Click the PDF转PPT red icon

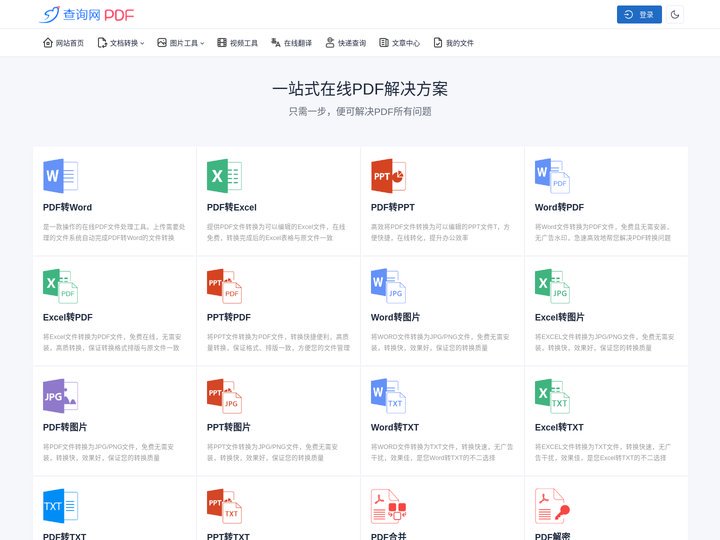click(x=388, y=176)
